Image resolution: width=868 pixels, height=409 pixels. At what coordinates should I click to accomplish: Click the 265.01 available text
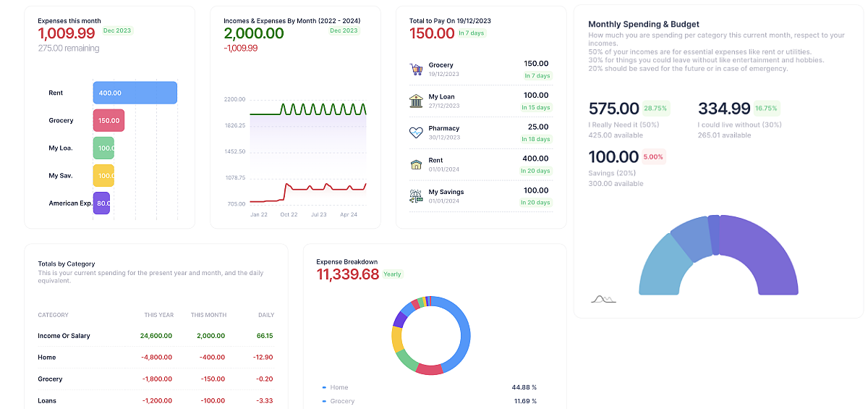pos(725,135)
